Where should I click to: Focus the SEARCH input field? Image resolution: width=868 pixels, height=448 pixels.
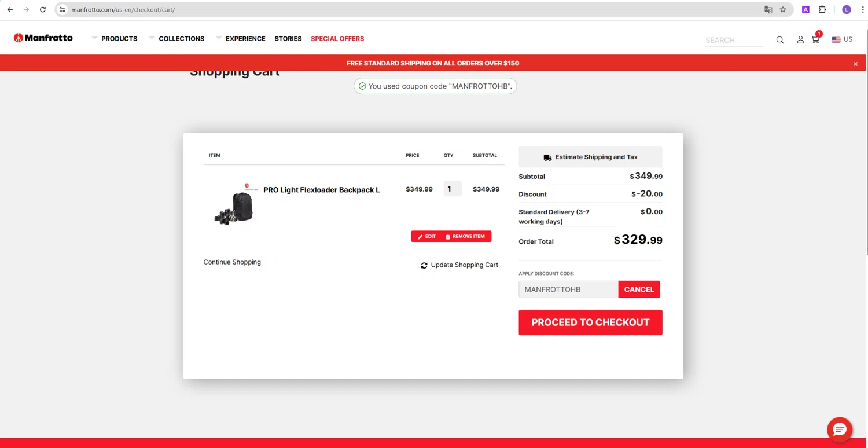click(734, 40)
